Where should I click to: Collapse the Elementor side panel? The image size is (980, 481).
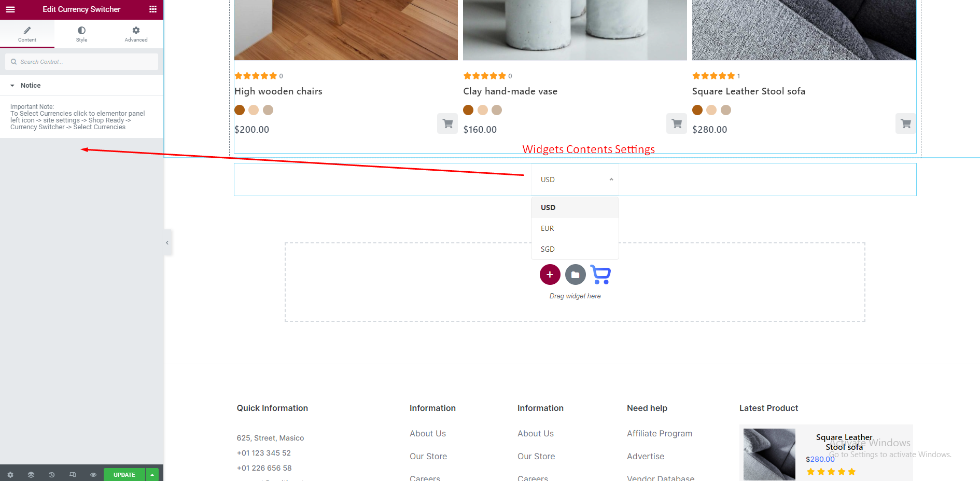(167, 243)
